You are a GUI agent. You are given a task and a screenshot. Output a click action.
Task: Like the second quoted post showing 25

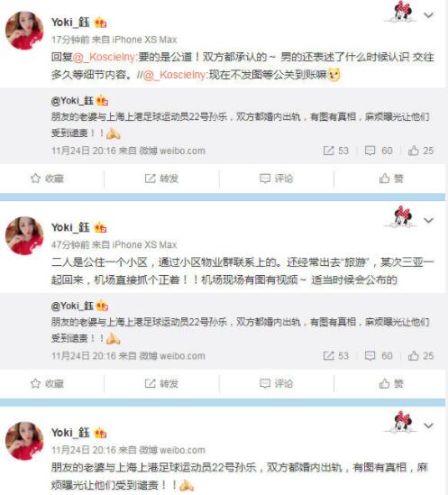tap(421, 356)
